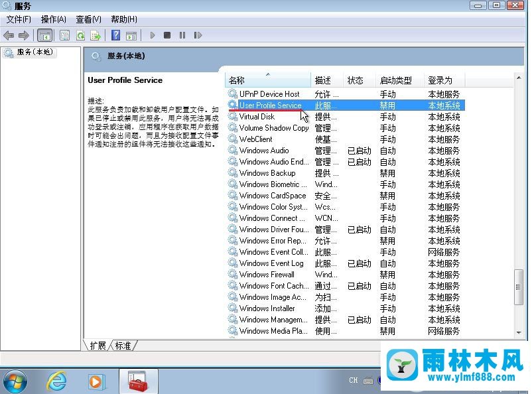Screen dimensions: 532x394
Task: Open the 帮助(H) menu
Action: [124, 19]
